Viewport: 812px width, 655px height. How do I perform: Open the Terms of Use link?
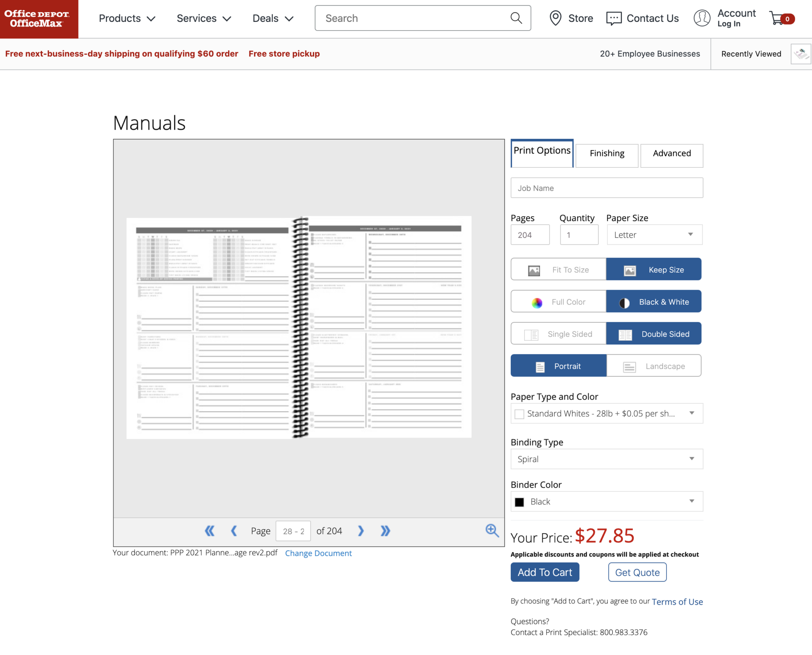[677, 601]
